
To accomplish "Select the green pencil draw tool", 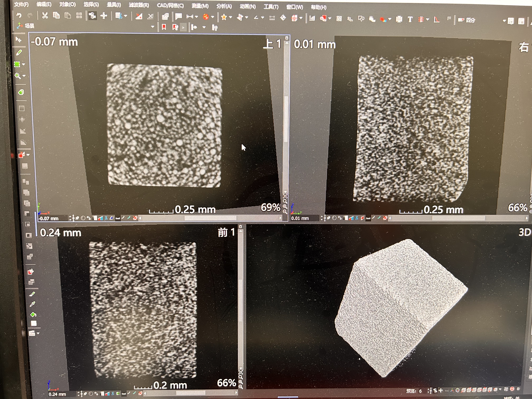I will pyautogui.click(x=19, y=52).
